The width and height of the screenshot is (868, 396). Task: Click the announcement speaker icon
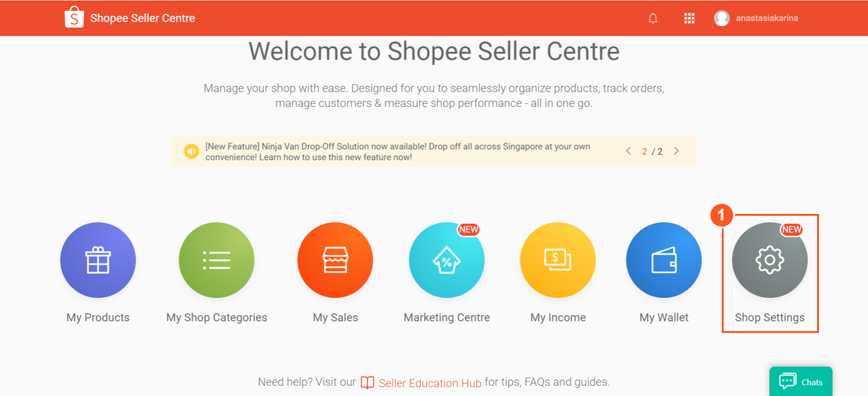[191, 152]
